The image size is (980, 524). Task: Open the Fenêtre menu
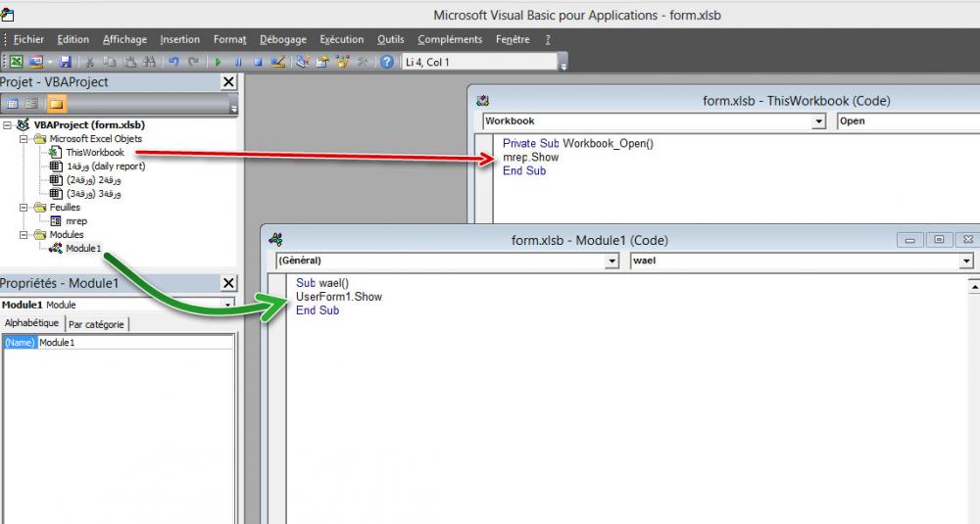tap(513, 39)
